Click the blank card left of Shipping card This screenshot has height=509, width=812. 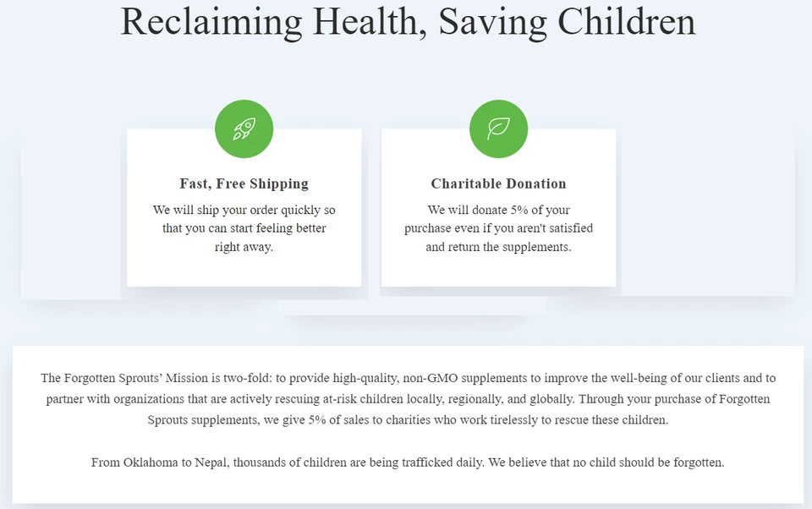coord(72,220)
